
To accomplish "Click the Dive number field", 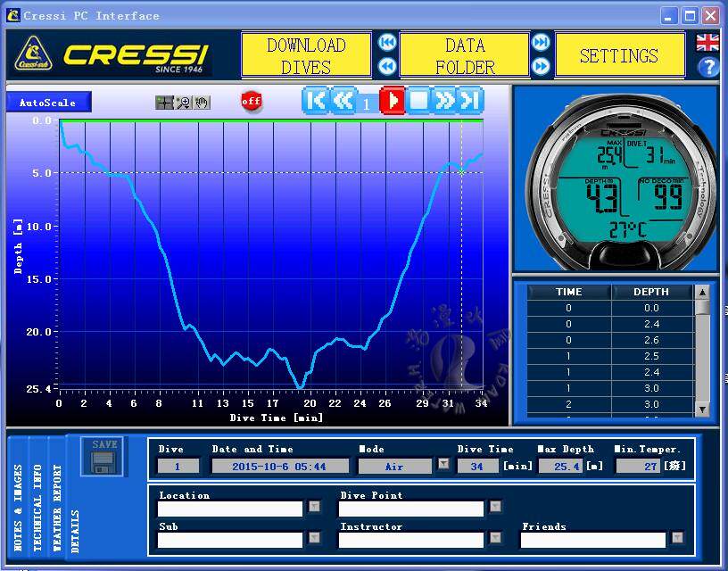I will click(178, 466).
